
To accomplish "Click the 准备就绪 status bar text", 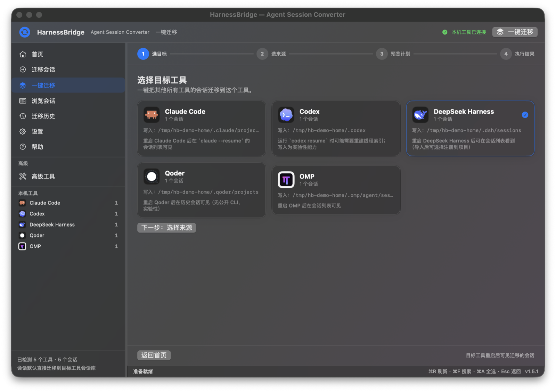I will tap(143, 371).
